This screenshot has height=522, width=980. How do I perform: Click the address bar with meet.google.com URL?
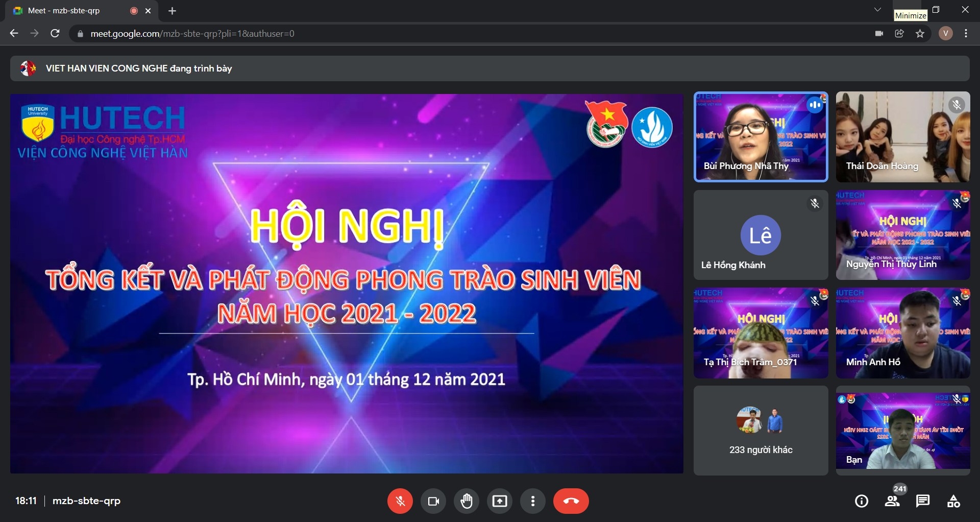[x=470, y=34]
